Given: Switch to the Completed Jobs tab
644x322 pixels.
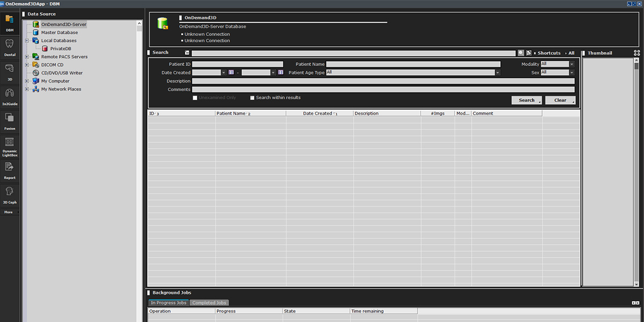Looking at the screenshot, I should pos(210,303).
